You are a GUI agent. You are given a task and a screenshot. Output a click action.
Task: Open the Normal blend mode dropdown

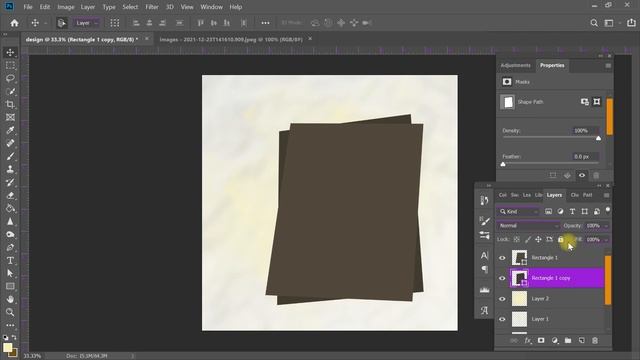(528, 226)
